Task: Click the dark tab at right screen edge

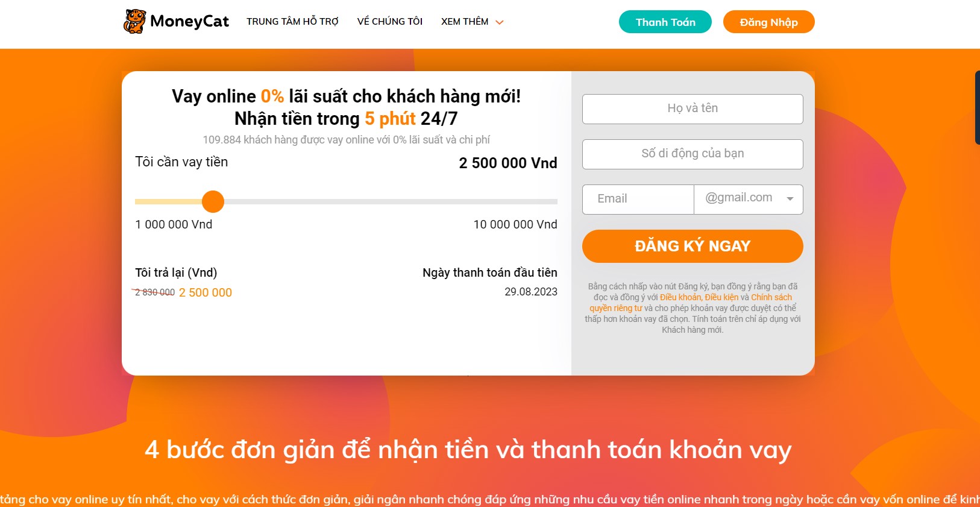Action: [977, 107]
